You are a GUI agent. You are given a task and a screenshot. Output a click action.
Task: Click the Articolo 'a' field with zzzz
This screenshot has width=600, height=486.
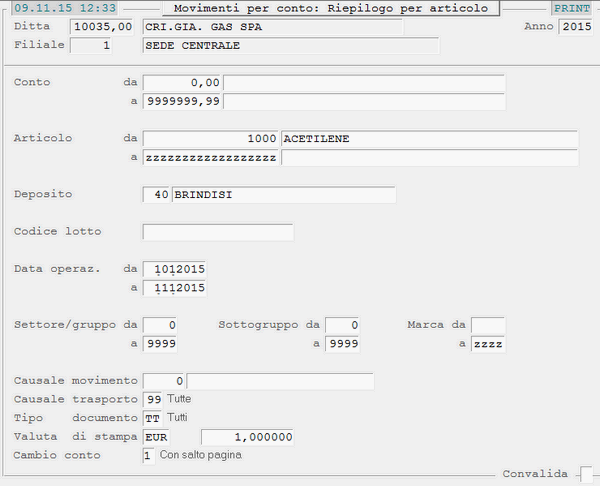(x=211, y=158)
